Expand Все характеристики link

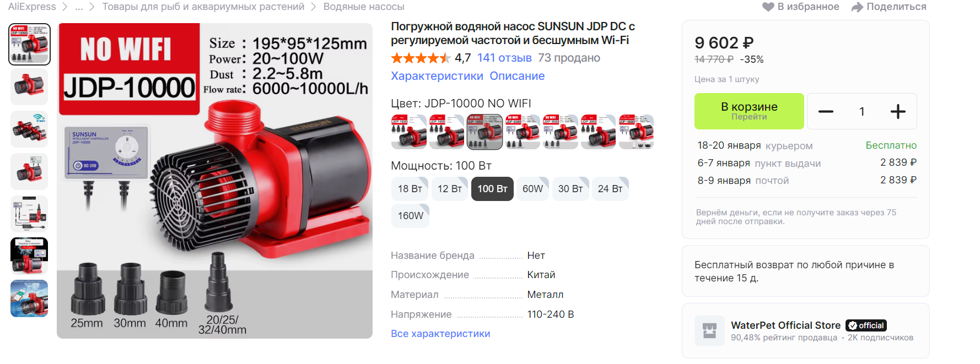(x=440, y=334)
